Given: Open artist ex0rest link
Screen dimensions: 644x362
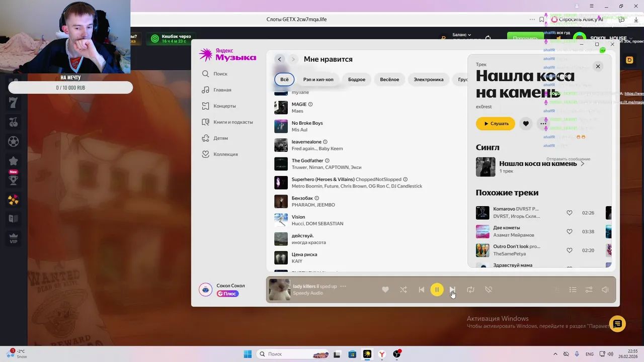Looking at the screenshot, I should pyautogui.click(x=484, y=107).
